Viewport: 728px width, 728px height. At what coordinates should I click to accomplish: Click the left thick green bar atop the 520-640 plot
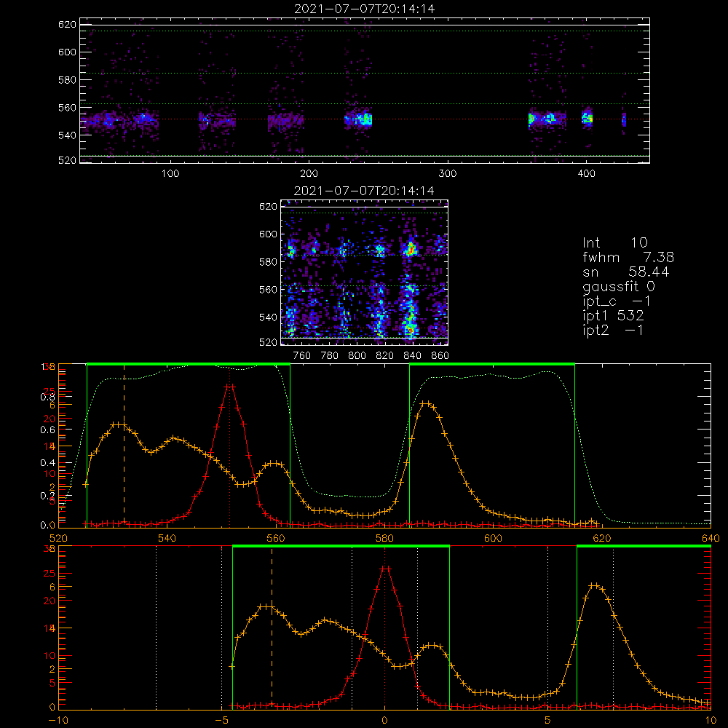[189, 365]
